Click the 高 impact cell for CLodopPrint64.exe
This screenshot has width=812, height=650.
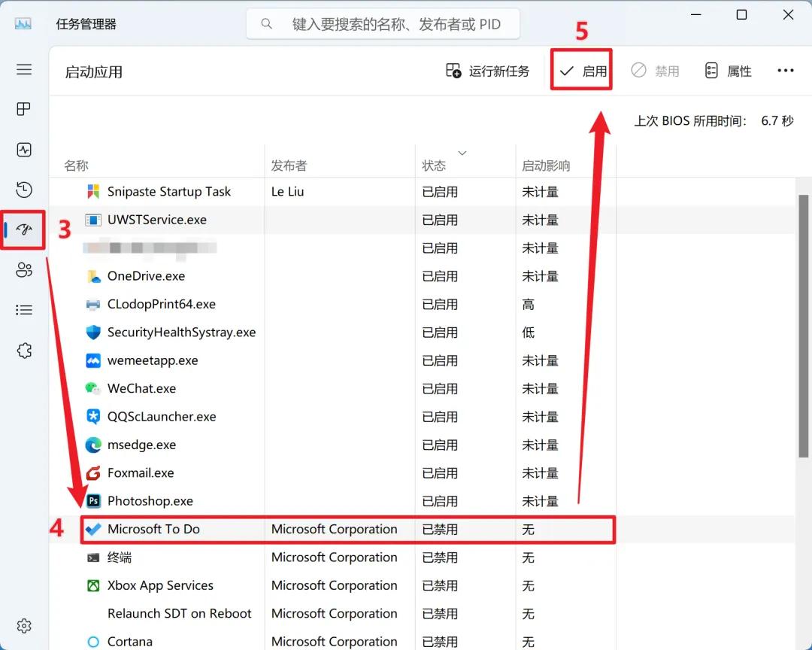[529, 304]
